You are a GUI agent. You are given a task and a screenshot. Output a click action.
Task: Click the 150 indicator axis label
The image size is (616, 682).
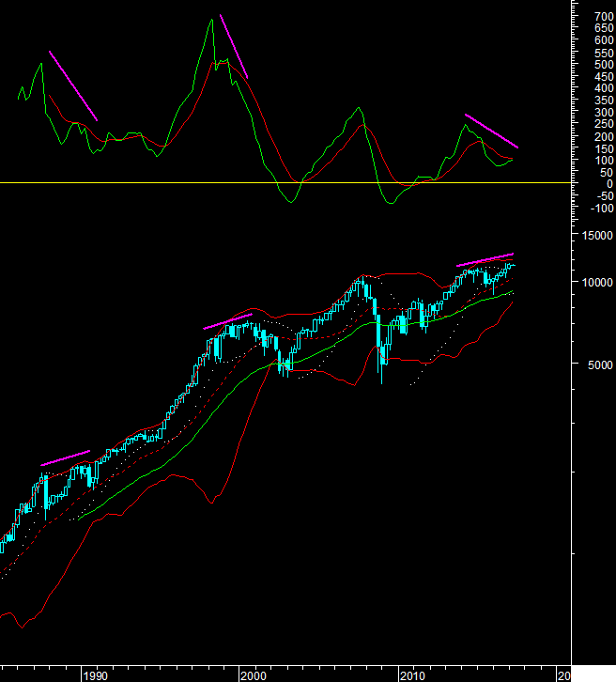(x=604, y=149)
